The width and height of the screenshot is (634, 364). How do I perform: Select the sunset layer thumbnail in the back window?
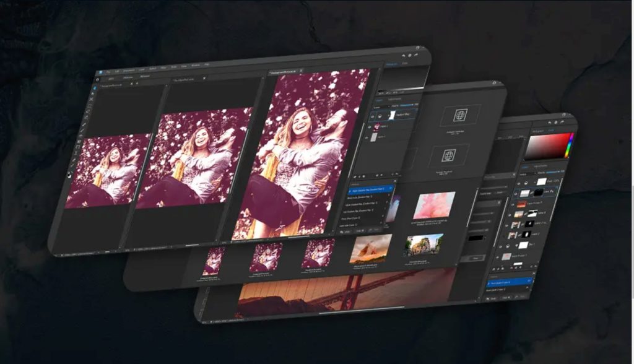[x=521, y=204]
